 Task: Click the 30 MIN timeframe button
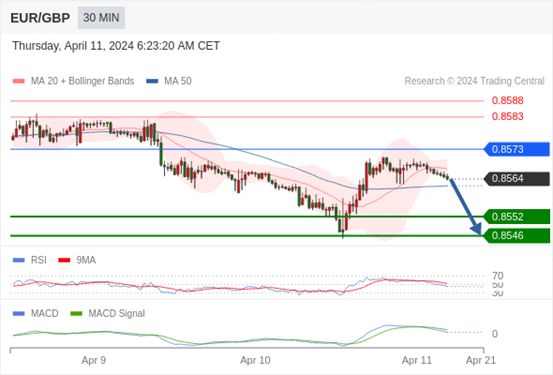(x=101, y=18)
